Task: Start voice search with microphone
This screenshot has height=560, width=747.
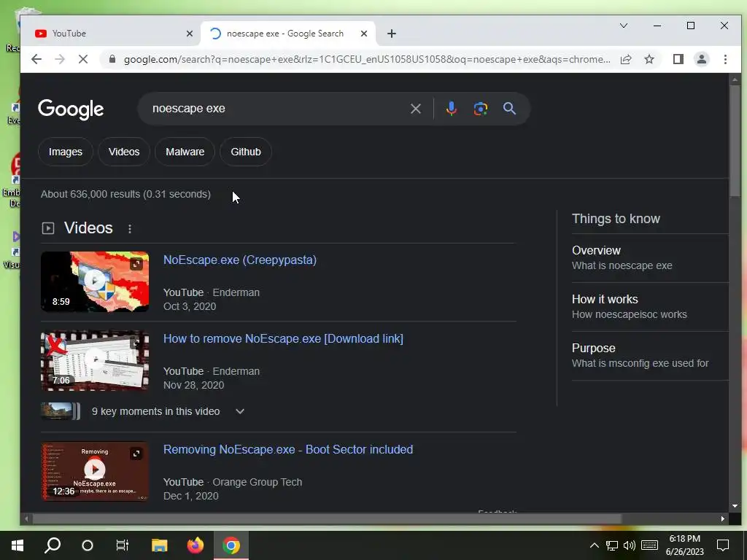Action: (x=451, y=109)
